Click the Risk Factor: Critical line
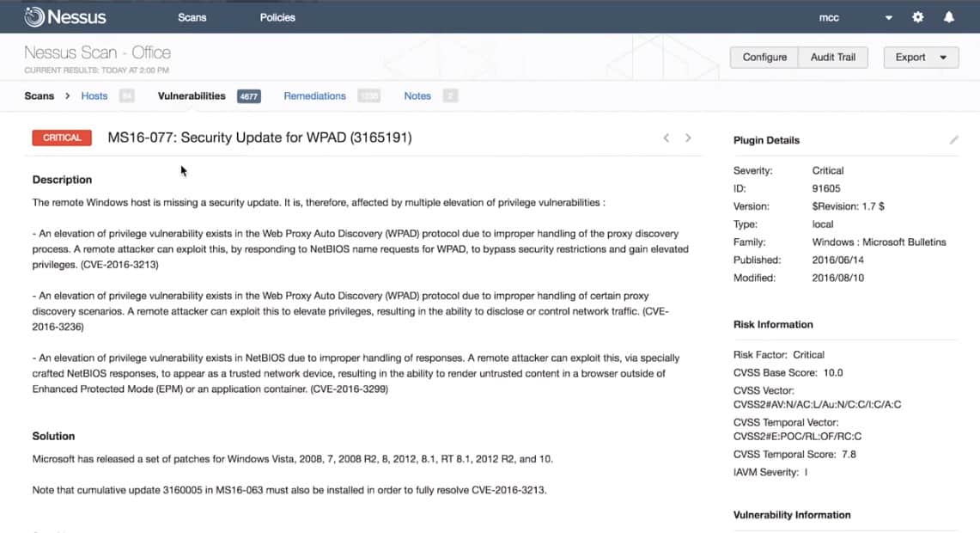 click(779, 355)
